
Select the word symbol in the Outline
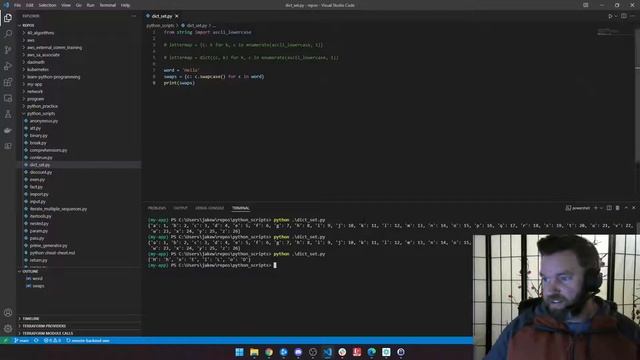(x=37, y=279)
